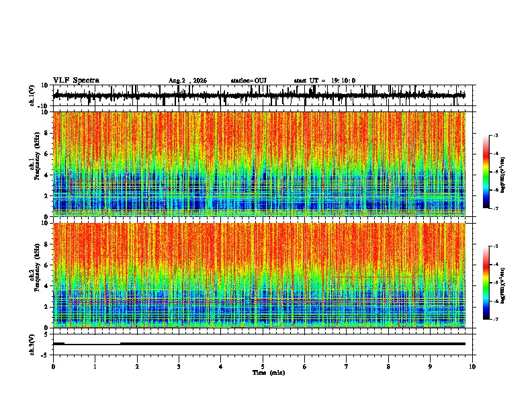Click the 'start UT = 19:10:0' text
Screen dimensions: 532x411
pos(324,81)
